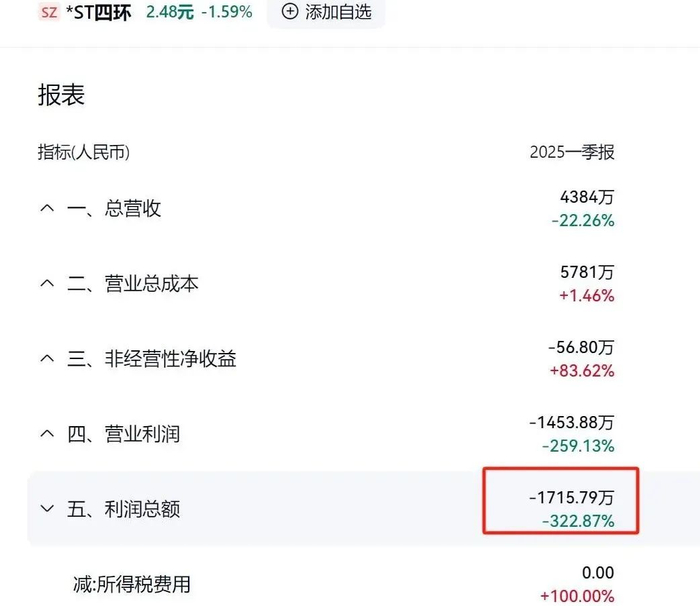Click the 2025一季报 column header
The width and height of the screenshot is (700, 606).
coord(572,152)
